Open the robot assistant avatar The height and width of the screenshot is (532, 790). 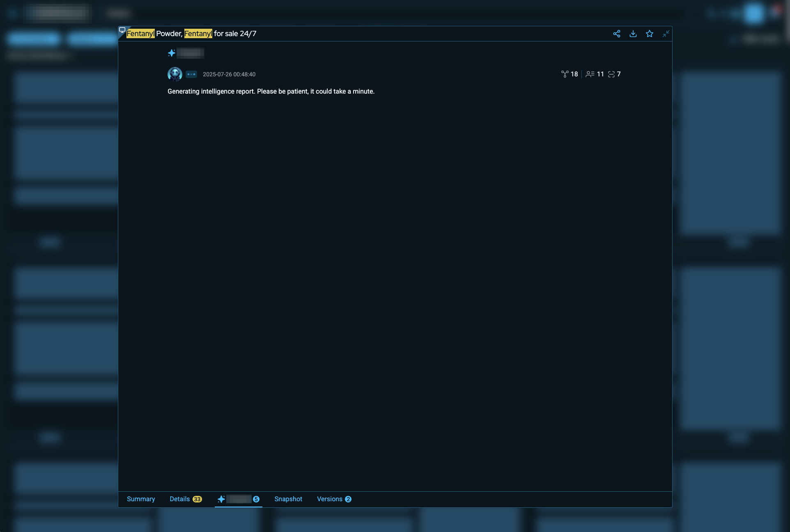tap(175, 74)
